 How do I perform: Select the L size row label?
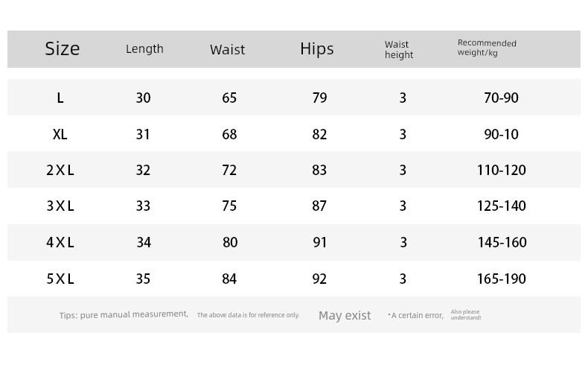coord(60,98)
